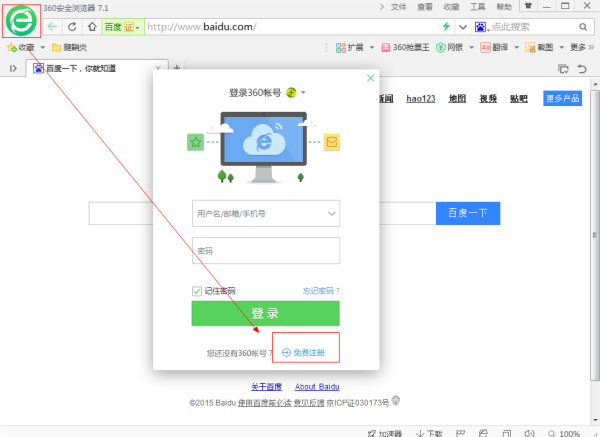This screenshot has height=437, width=600.
Task: Expand the username account dropdown arrow
Action: [x=331, y=213]
